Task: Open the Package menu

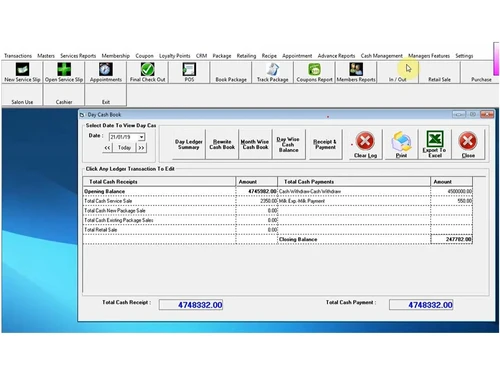Action: click(x=222, y=56)
